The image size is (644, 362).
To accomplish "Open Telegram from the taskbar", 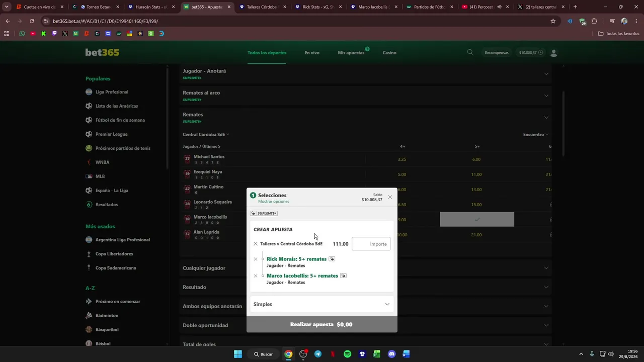I will point(318,354).
